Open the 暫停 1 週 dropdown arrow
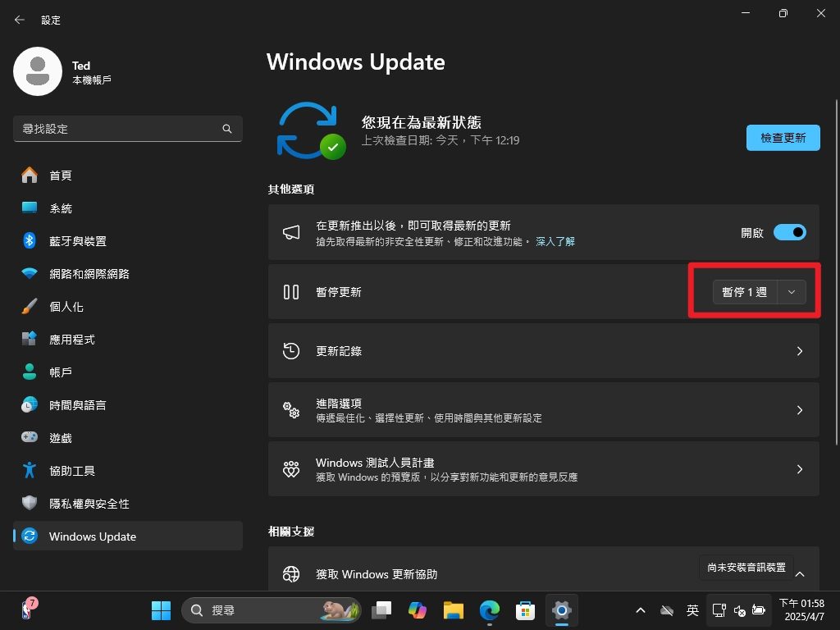840x630 pixels. click(x=791, y=291)
